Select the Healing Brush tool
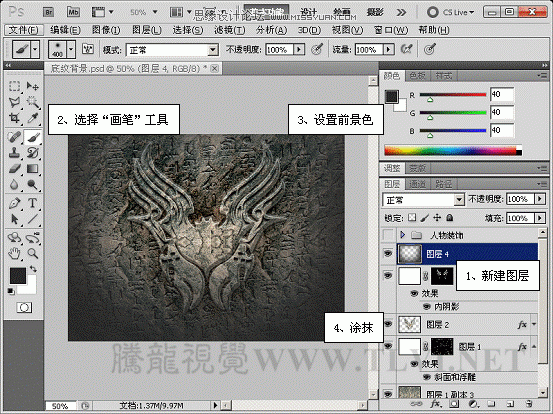 (14, 137)
